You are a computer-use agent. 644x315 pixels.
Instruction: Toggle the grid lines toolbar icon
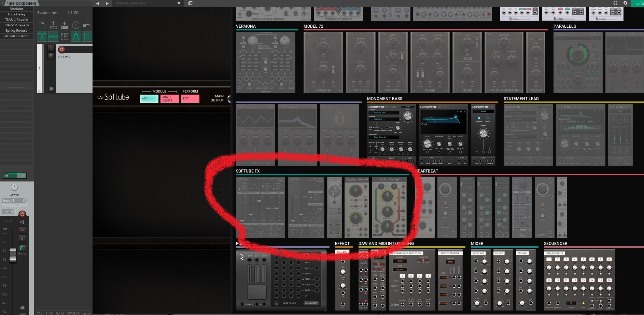pos(87,36)
